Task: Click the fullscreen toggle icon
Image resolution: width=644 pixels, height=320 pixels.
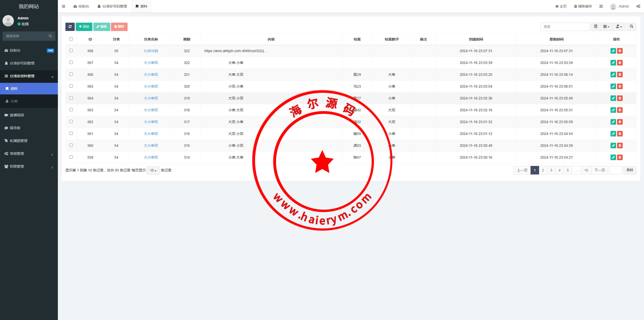Action: pyautogui.click(x=601, y=6)
